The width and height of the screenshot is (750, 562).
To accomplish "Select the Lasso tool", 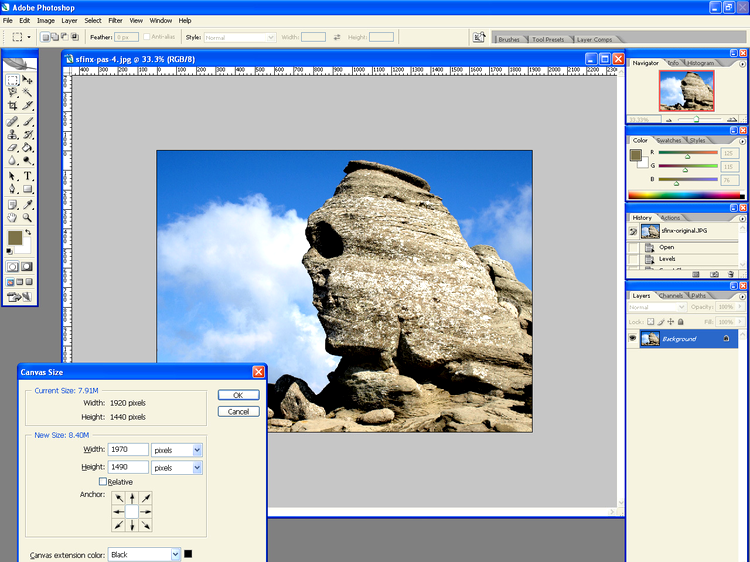I will [x=12, y=92].
